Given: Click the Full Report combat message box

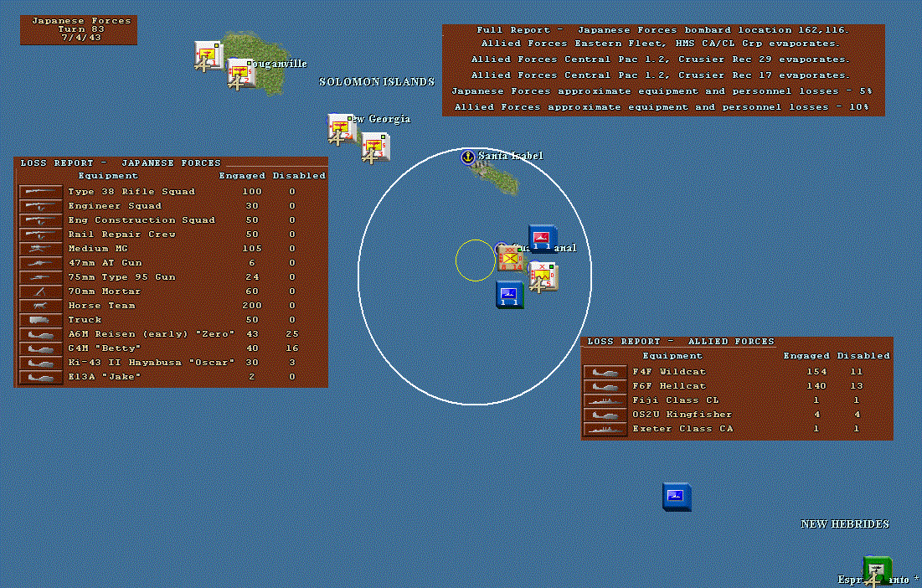Looking at the screenshot, I should (x=663, y=70).
